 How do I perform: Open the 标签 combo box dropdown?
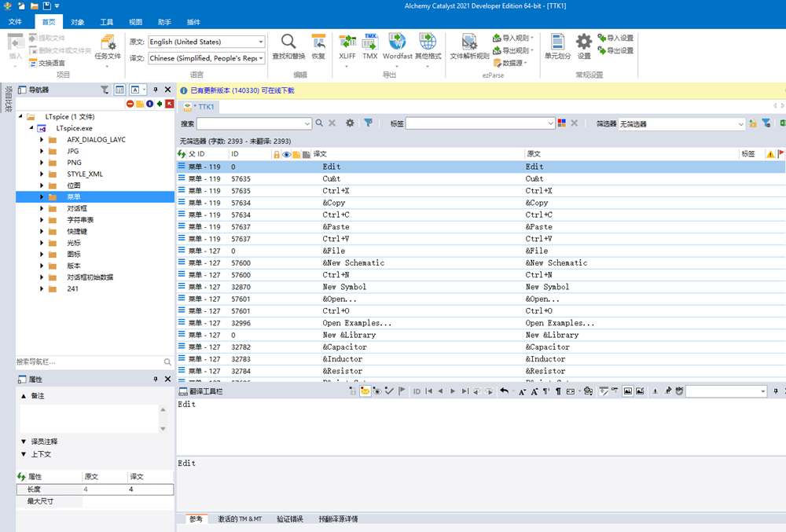pos(550,123)
